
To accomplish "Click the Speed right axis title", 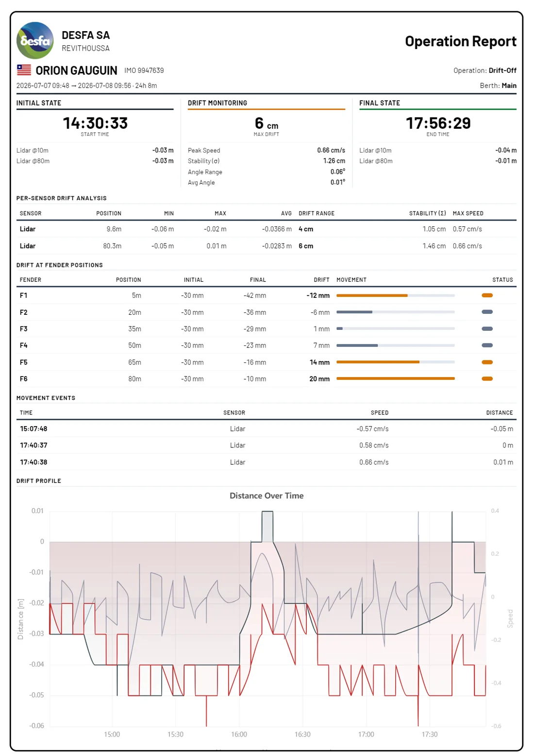I will click(x=510, y=619).
